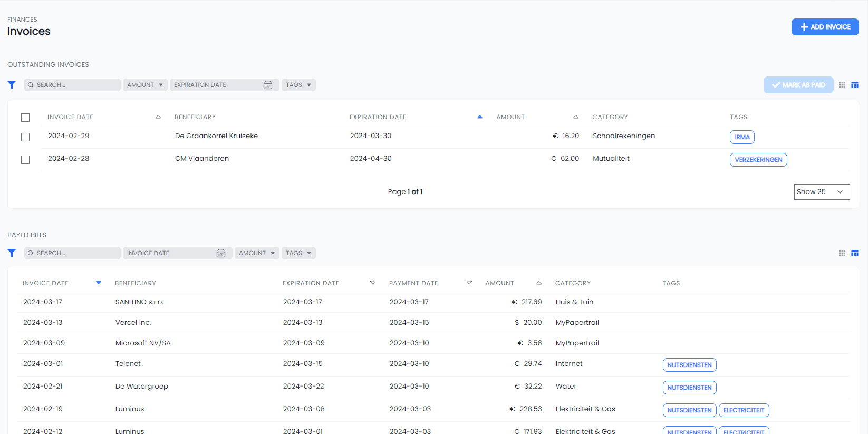The width and height of the screenshot is (868, 434).
Task: Click the outstanding invoices filter funnel icon
Action: [x=12, y=85]
